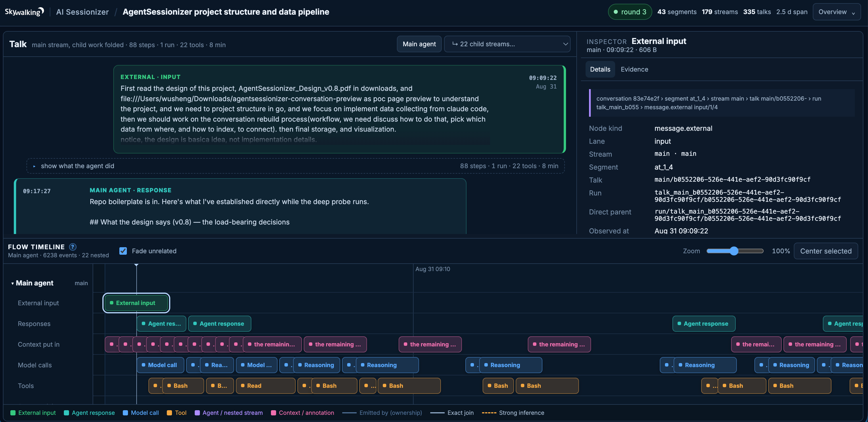Adjust the Zoom slider handle
868x422 pixels.
click(x=734, y=251)
